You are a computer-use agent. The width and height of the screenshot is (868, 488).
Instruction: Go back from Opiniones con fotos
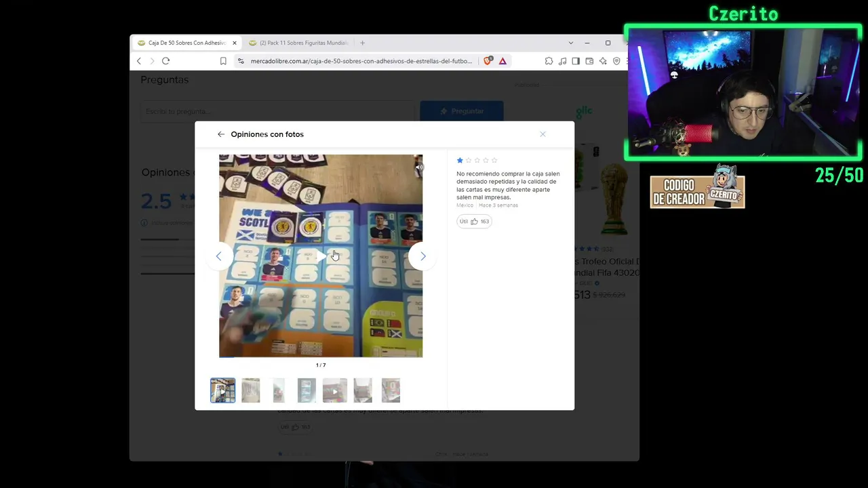click(x=220, y=134)
